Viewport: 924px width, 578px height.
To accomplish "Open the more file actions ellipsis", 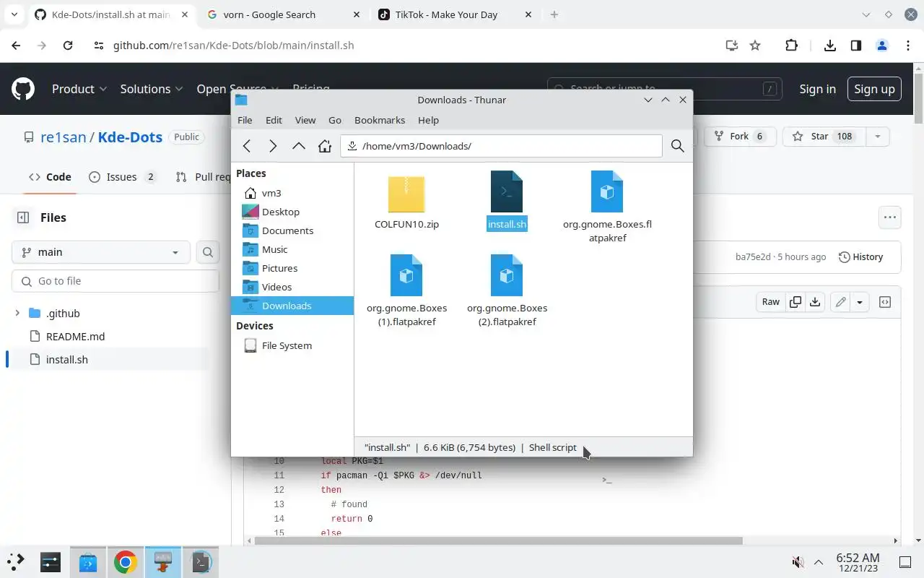I will pos(889,217).
